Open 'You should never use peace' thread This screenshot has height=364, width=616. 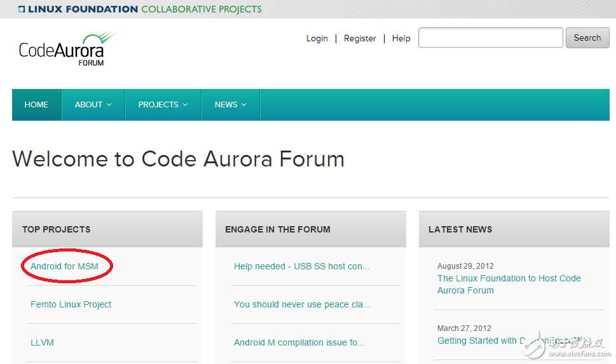coord(301,304)
